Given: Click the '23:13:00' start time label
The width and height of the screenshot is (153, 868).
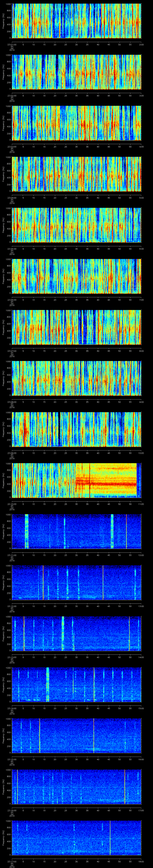Looking at the screenshot, I should (x=12, y=657).
